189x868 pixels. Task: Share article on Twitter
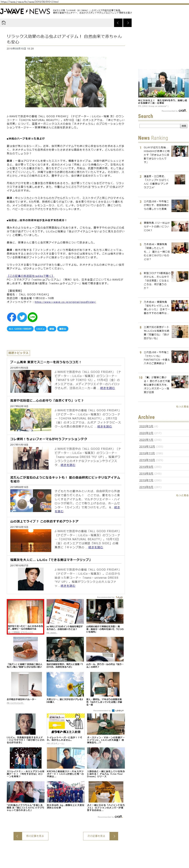pyautogui.click(x=22, y=317)
